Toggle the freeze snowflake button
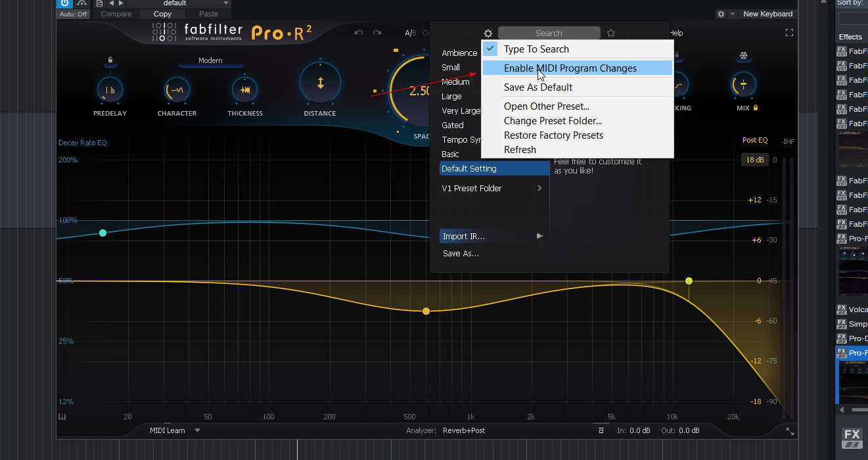The width and height of the screenshot is (868, 460). pyautogui.click(x=744, y=57)
